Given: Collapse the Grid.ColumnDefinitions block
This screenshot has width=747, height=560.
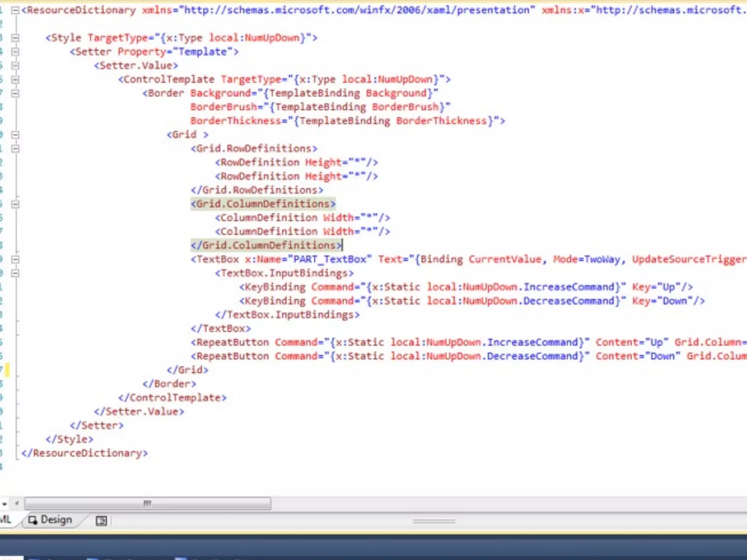Looking at the screenshot, I should point(15,204).
